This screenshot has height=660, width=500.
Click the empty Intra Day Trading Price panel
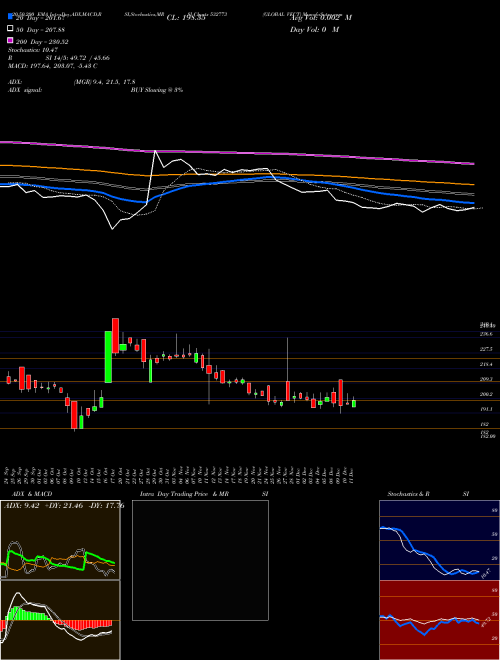tap(200, 560)
